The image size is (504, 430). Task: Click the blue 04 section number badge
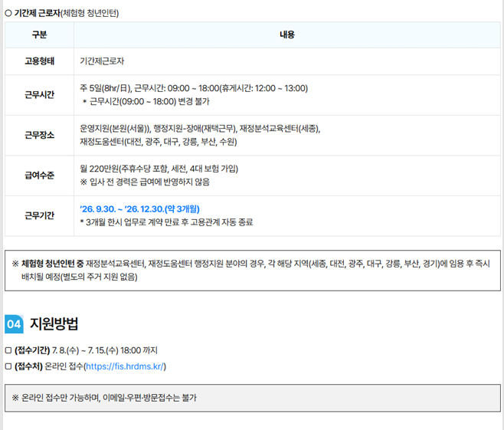[x=14, y=324]
